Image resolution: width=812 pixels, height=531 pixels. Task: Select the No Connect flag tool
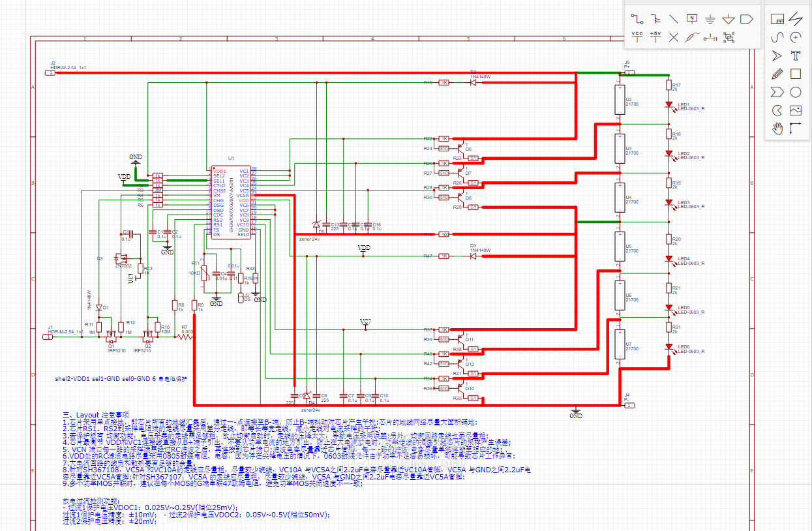pyautogui.click(x=674, y=37)
